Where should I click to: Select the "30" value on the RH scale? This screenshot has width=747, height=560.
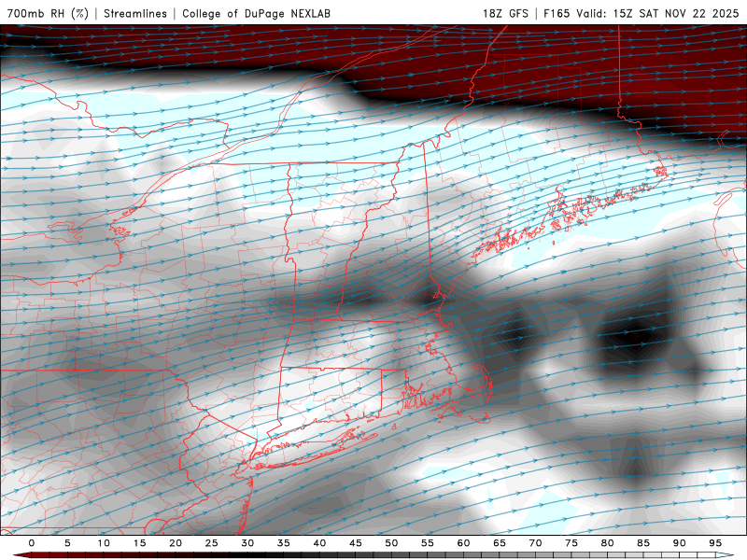click(247, 543)
